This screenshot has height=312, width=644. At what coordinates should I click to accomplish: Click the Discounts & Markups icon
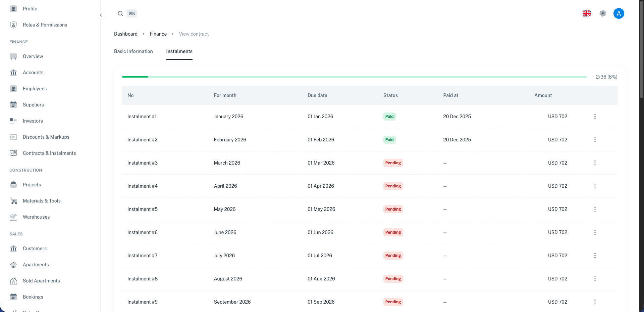[13, 137]
